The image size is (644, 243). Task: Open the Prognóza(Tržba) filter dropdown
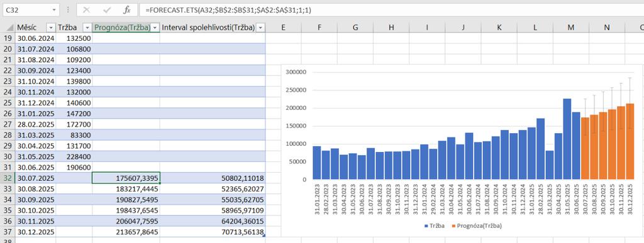coord(155,28)
